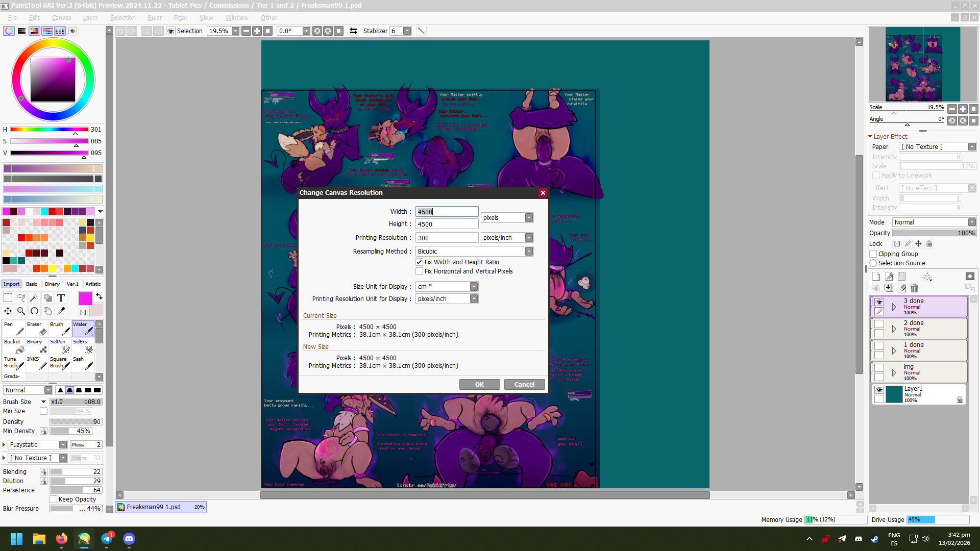980x551 pixels.
Task: Cancel the Change Canvas Resolution dialog
Action: pyautogui.click(x=524, y=385)
